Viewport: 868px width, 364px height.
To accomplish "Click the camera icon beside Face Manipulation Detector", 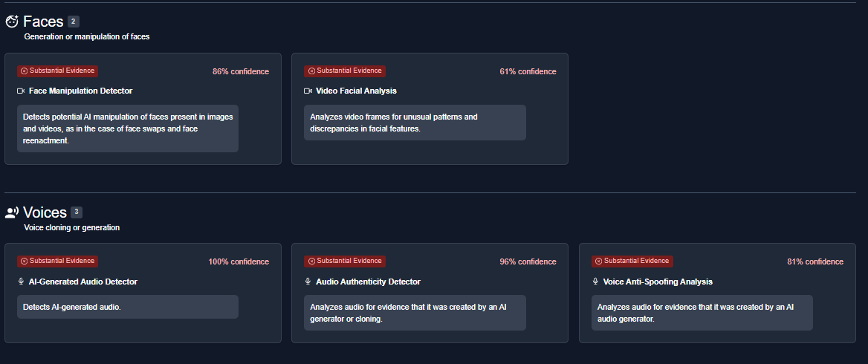I will [21, 91].
